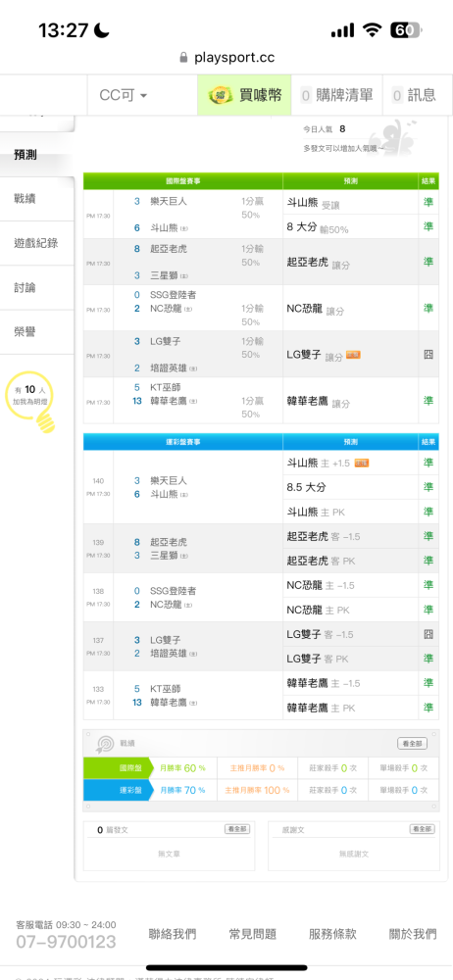This screenshot has height=980, width=453.
Task: Click 韓華老鷹 讓分 prediction
Action: click(319, 402)
